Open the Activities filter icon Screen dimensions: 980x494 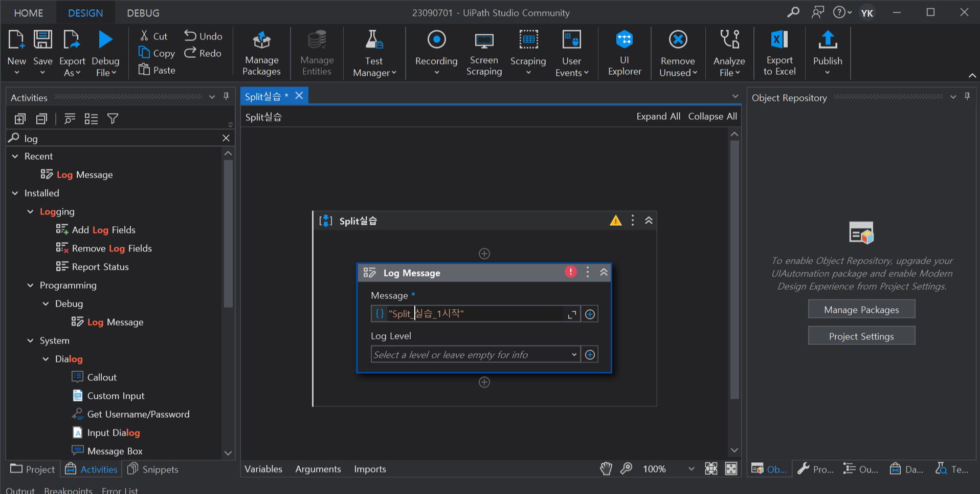pyautogui.click(x=113, y=119)
